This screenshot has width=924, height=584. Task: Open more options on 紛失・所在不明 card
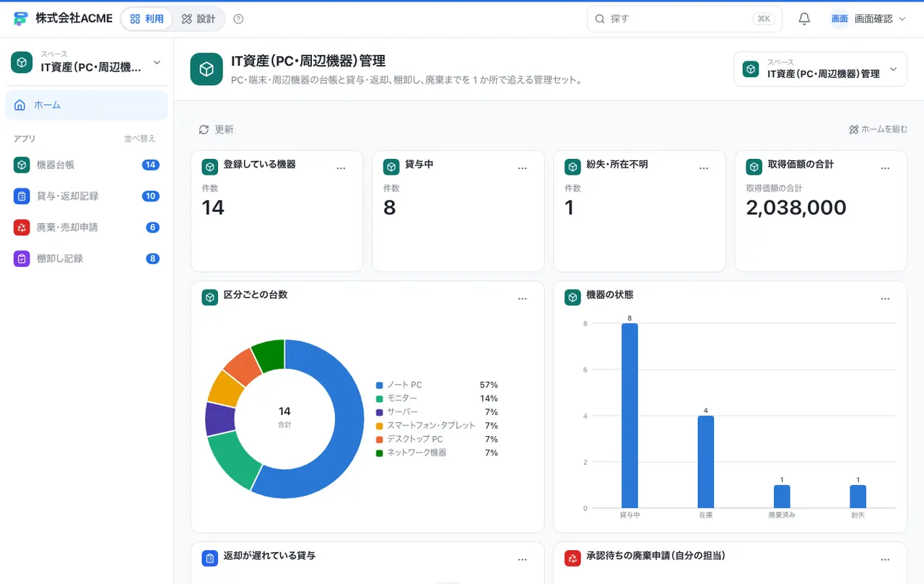click(x=705, y=168)
